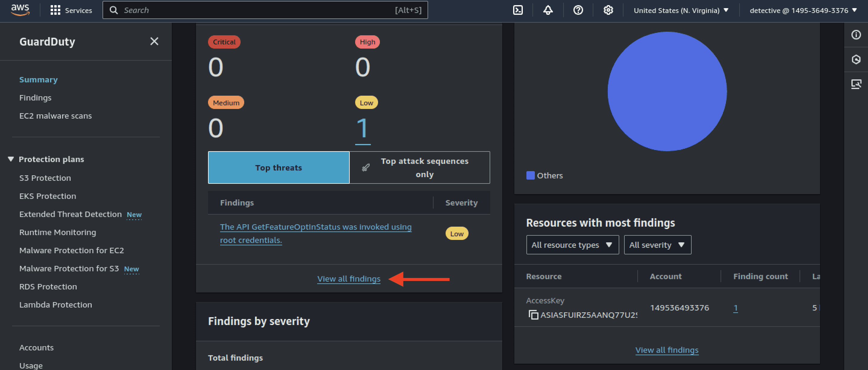The image size is (868, 370).
Task: Open Lambda Protection page
Action: [55, 305]
